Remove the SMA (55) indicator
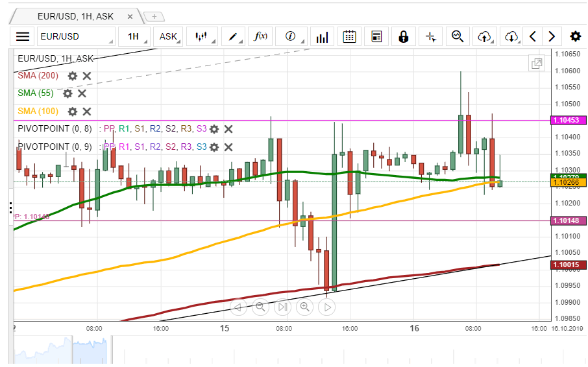588x367 pixels. pos(82,93)
